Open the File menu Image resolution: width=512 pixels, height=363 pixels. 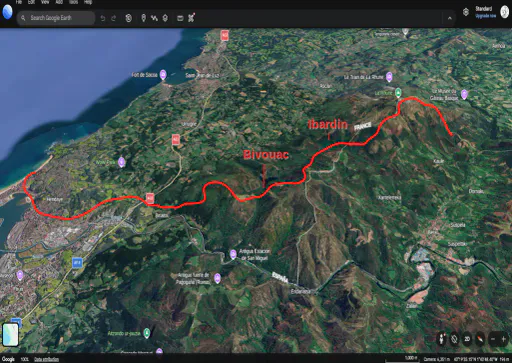click(19, 2)
